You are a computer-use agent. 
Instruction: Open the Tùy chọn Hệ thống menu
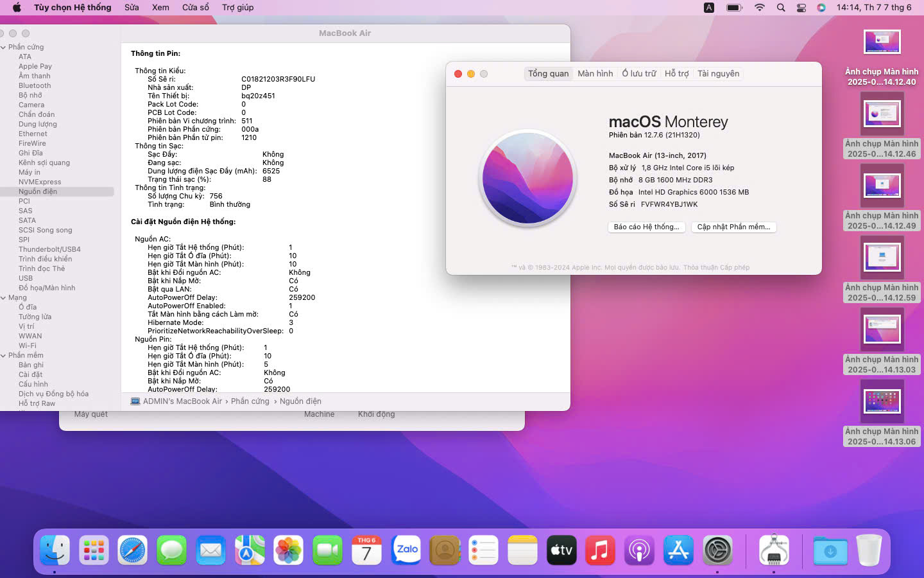[x=73, y=8]
